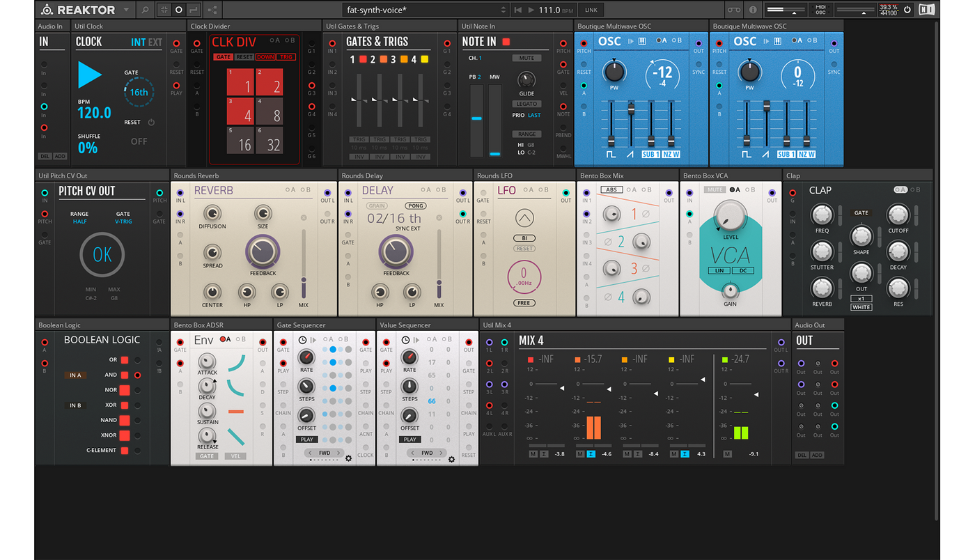Click the clock icon on Value Sequencer
This screenshot has height=560, width=975.
405,340
